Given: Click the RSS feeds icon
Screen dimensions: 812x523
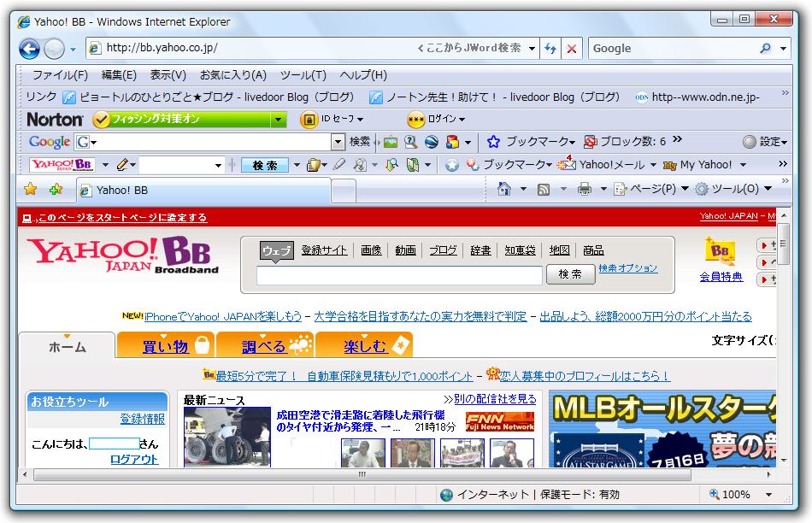Looking at the screenshot, I should click(x=544, y=189).
